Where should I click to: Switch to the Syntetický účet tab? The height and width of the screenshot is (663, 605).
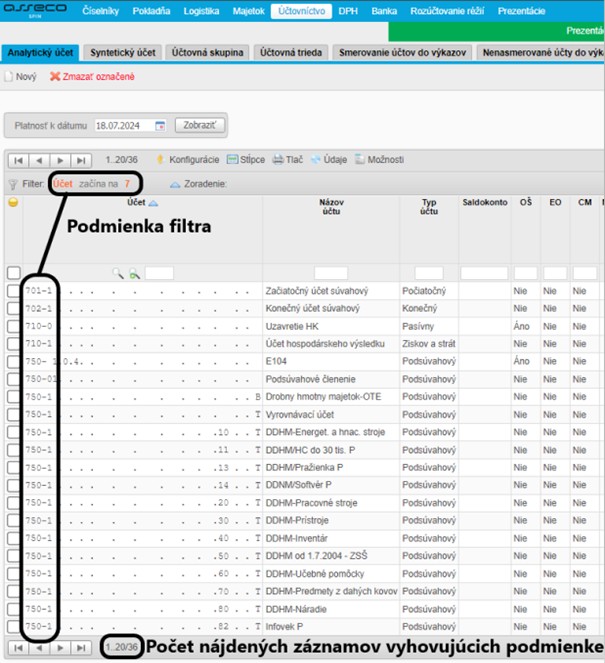coord(124,51)
